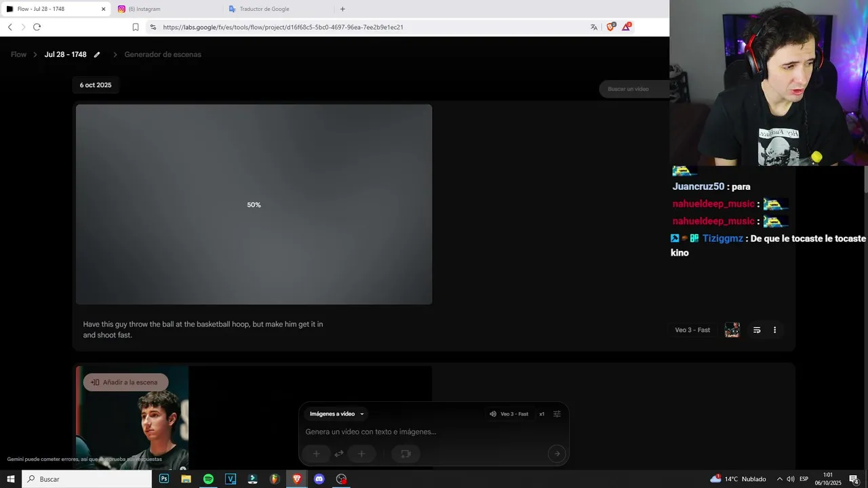Show hidden system tray icons

point(779,479)
